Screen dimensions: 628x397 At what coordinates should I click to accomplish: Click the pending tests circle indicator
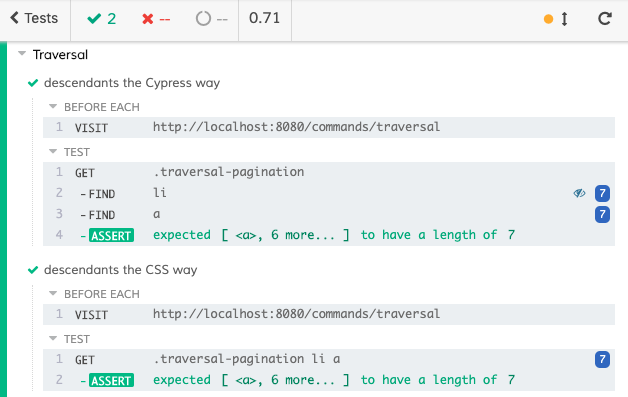211,19
